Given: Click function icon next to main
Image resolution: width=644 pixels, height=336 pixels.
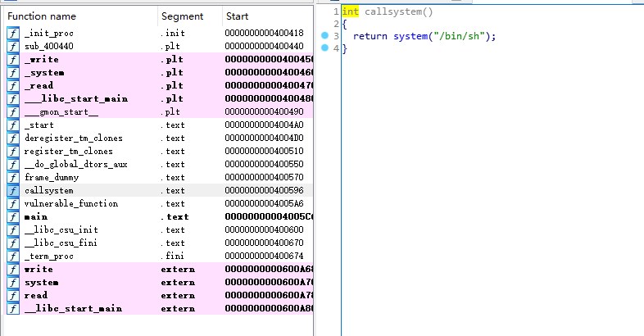Looking at the screenshot, I should coord(13,216).
